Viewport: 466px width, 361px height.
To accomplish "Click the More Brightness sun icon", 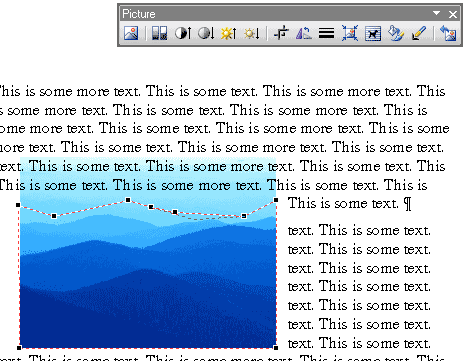I will coord(229,33).
